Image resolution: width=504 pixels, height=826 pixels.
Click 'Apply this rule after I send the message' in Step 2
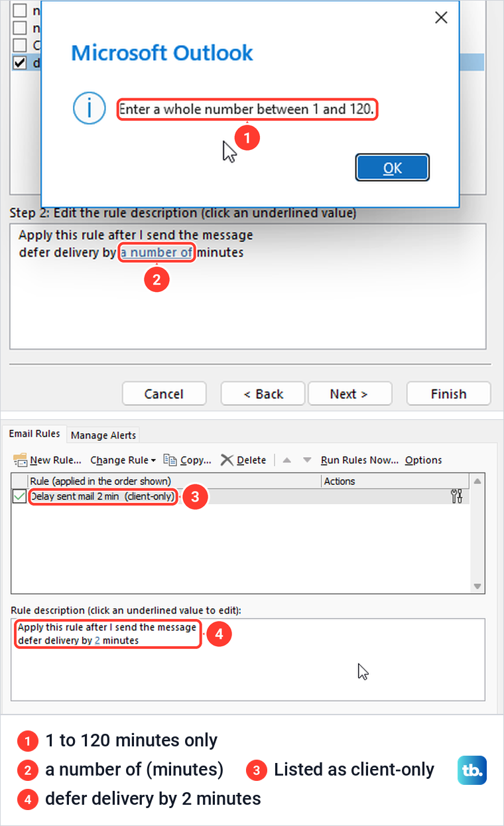point(136,235)
